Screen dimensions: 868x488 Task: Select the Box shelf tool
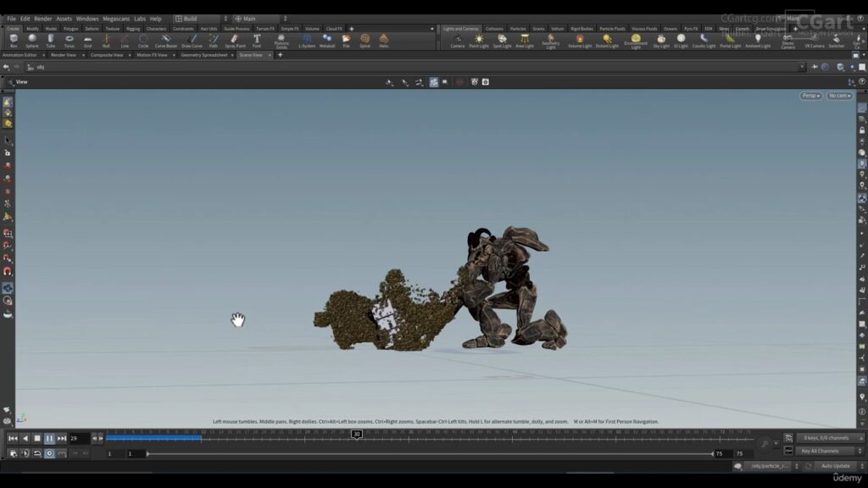[x=14, y=41]
